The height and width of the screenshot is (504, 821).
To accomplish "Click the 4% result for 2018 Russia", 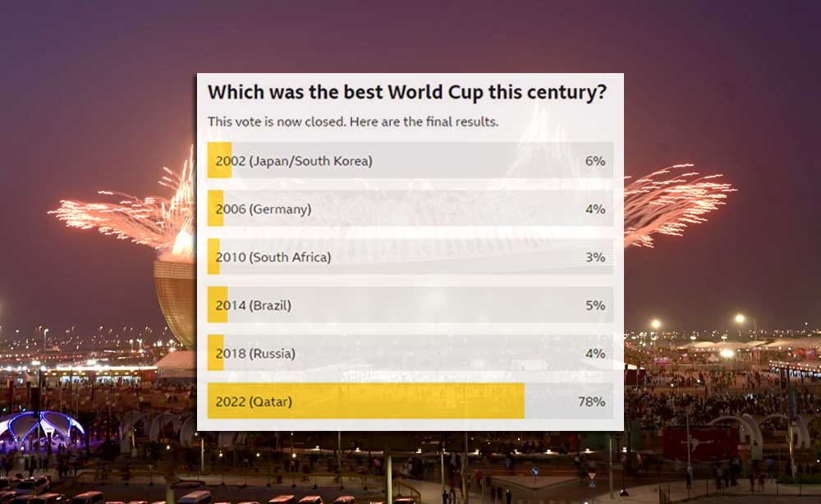I will 595,354.
